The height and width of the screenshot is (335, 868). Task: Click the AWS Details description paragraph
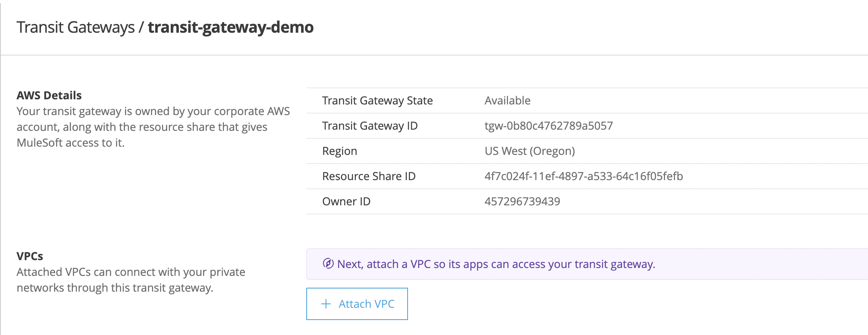(x=153, y=127)
